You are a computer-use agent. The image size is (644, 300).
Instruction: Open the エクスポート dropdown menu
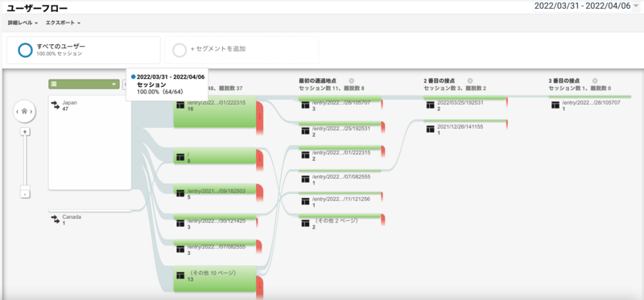[63, 23]
